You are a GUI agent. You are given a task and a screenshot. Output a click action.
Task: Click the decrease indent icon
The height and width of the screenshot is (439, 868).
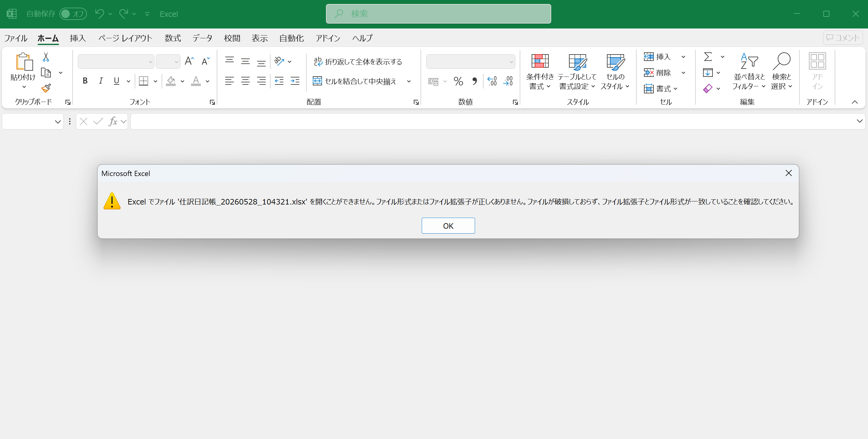tap(279, 81)
